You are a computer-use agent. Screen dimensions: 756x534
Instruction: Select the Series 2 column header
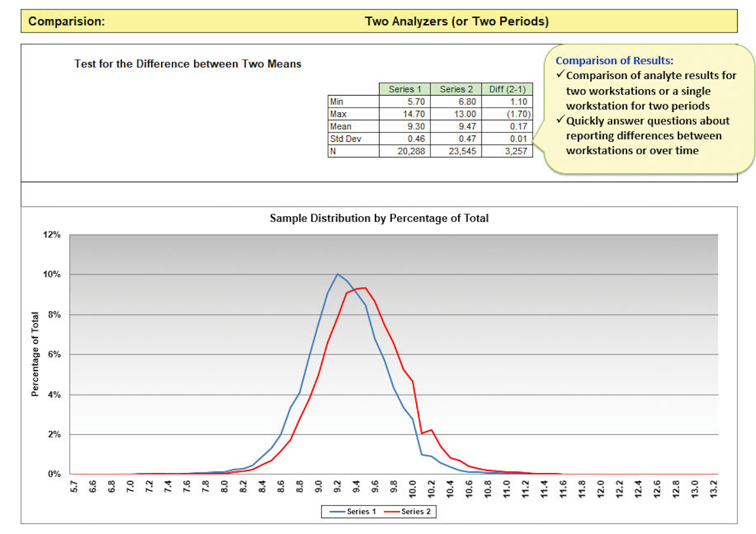456,89
